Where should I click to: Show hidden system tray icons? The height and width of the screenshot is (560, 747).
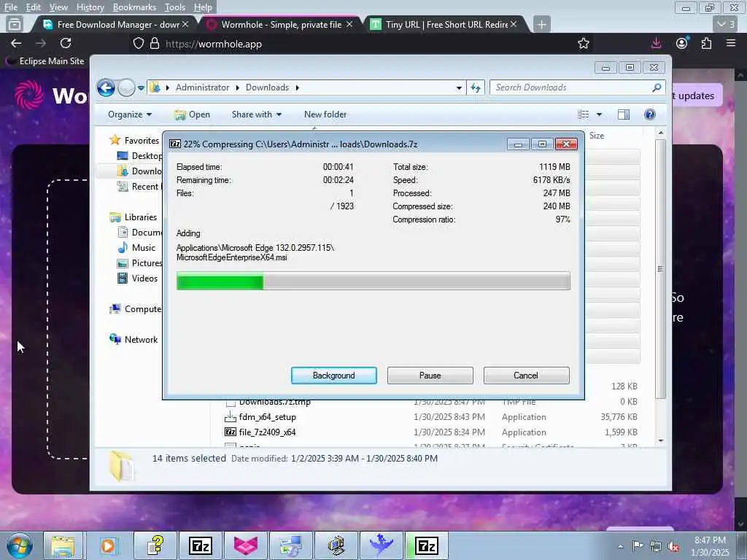620,546
